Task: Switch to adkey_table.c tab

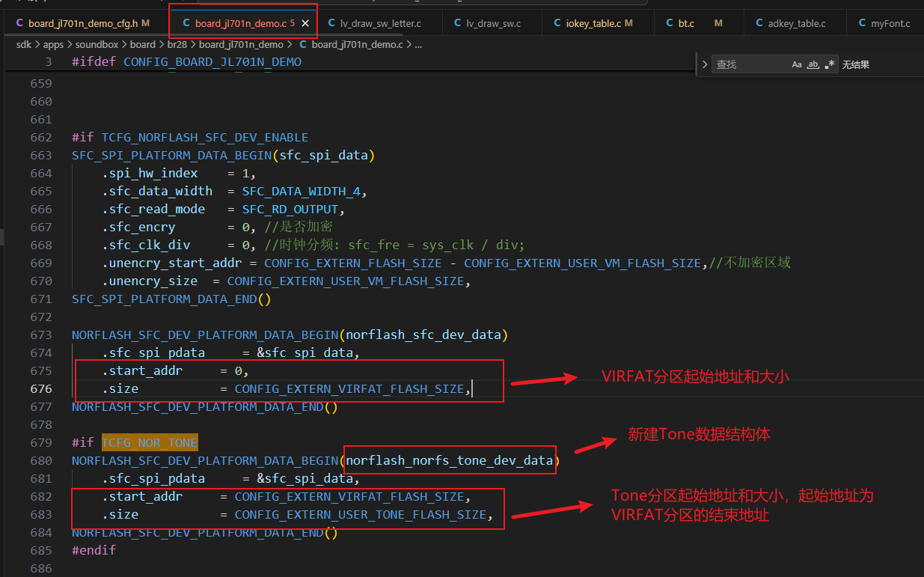Action: [796, 24]
